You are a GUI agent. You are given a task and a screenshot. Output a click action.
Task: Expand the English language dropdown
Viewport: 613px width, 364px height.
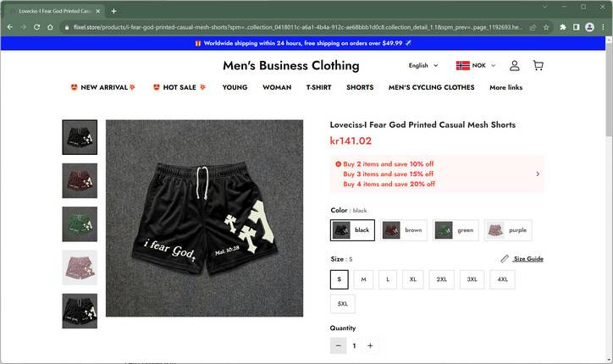(x=423, y=65)
